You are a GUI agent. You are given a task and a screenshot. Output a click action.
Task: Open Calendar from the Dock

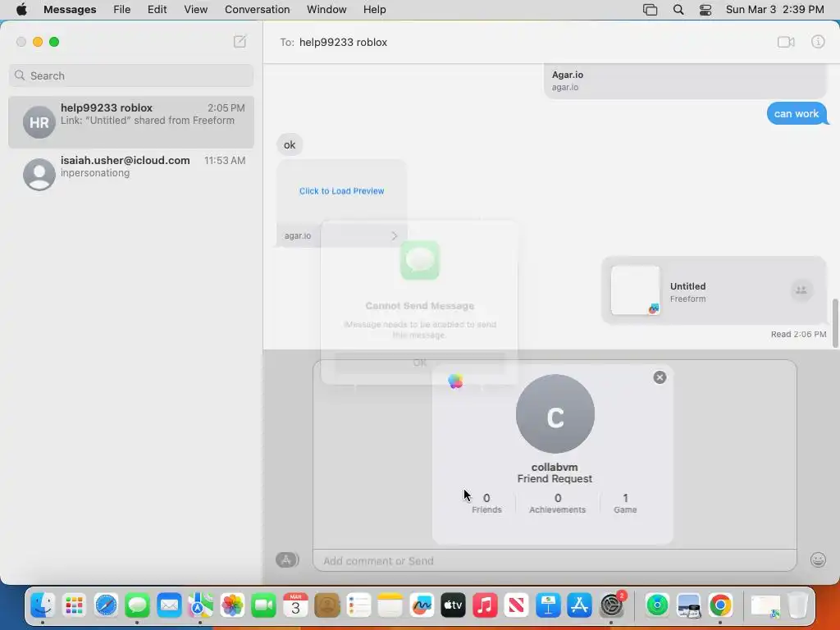[x=295, y=605]
